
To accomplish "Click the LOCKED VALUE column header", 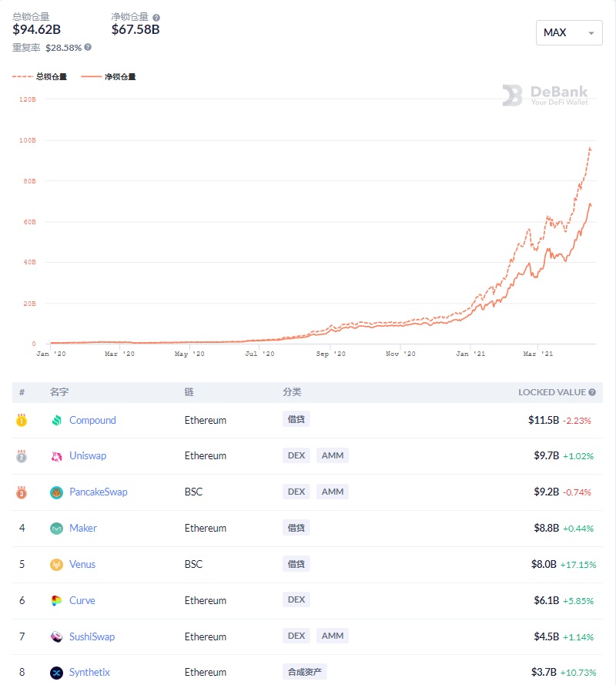I will (552, 392).
